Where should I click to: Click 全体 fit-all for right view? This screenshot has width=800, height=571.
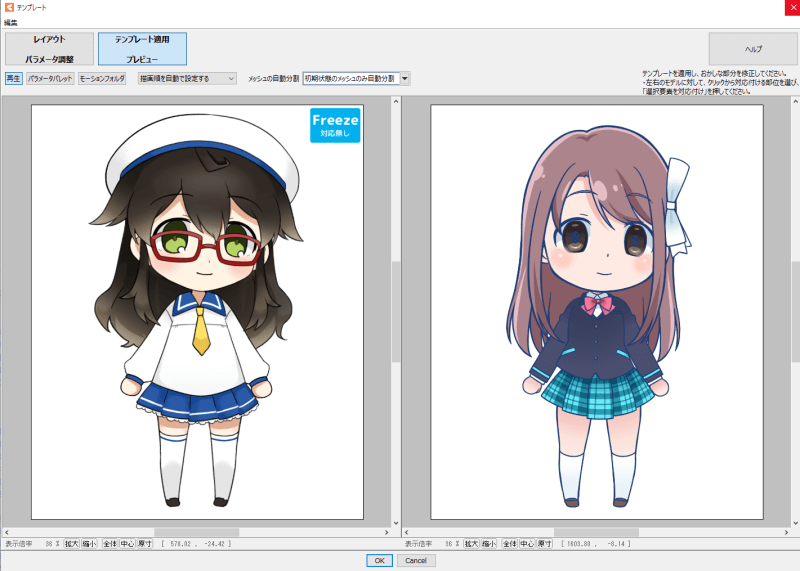click(509, 544)
